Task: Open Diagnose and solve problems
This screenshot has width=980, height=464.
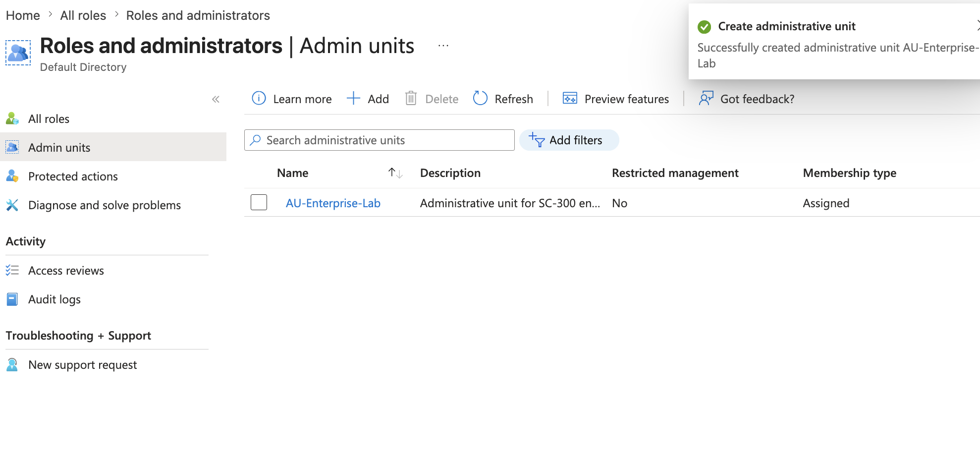Action: pyautogui.click(x=113, y=205)
